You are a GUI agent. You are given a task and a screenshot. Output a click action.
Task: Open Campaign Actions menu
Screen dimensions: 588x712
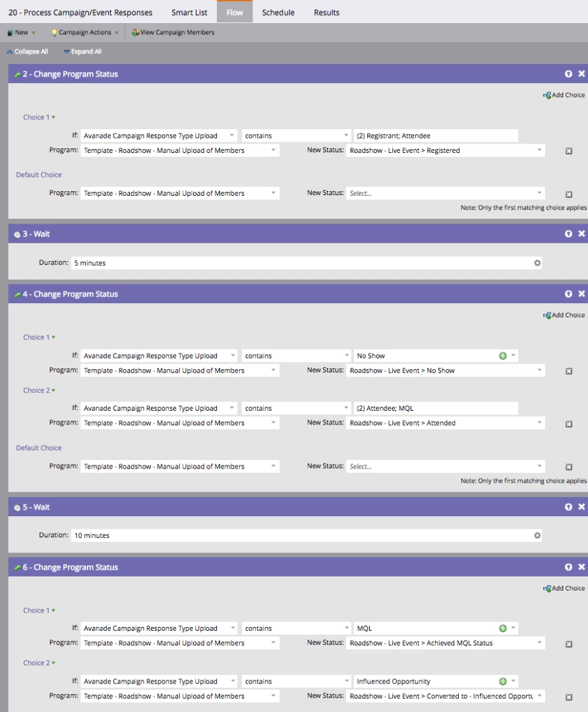(x=84, y=32)
